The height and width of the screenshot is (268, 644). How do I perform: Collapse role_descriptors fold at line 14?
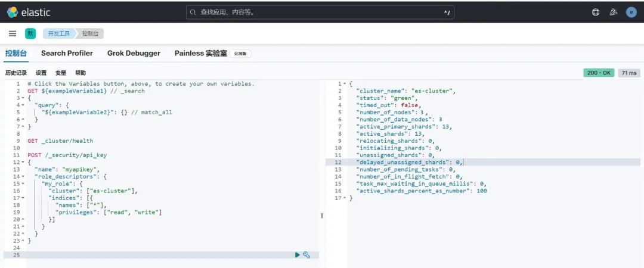(x=23, y=176)
